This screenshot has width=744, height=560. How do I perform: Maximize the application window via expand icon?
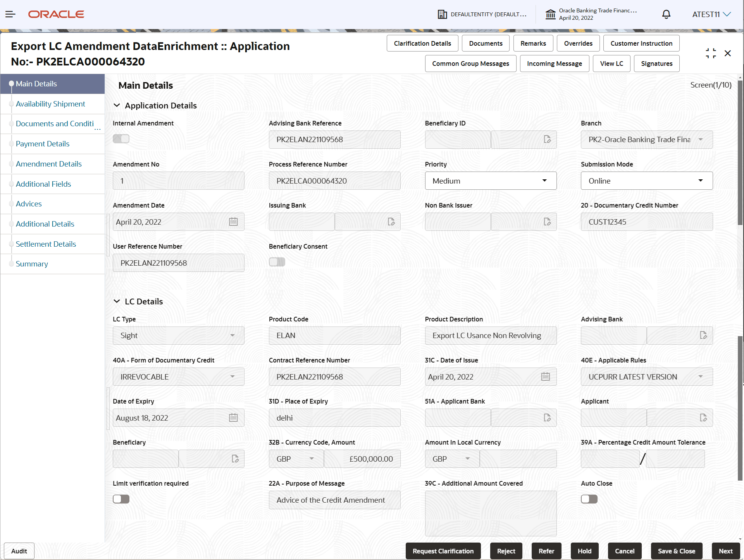tap(711, 53)
